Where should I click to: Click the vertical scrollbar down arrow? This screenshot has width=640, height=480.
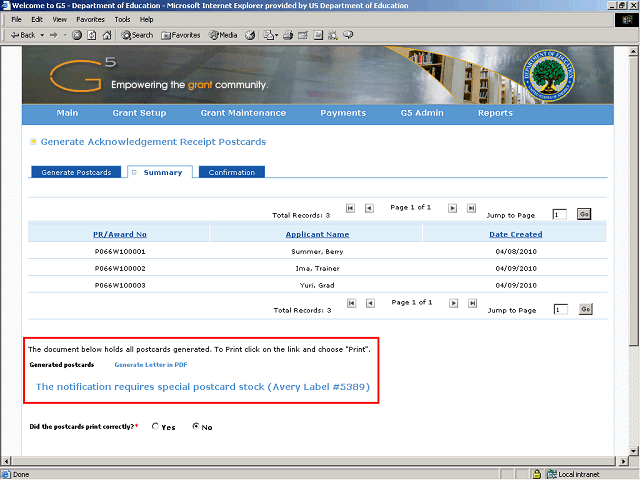click(x=633, y=451)
